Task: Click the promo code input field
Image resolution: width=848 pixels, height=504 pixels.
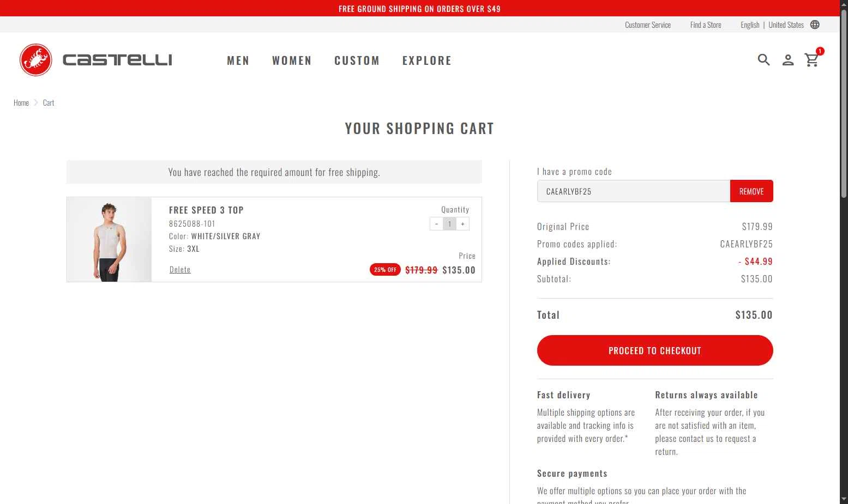Action: 634,191
